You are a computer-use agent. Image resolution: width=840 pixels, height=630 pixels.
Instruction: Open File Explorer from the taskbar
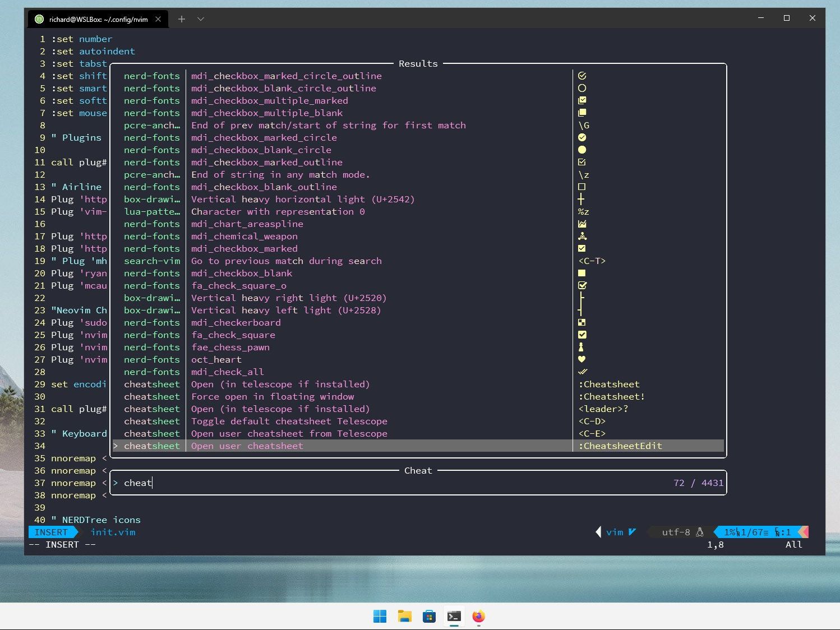404,617
